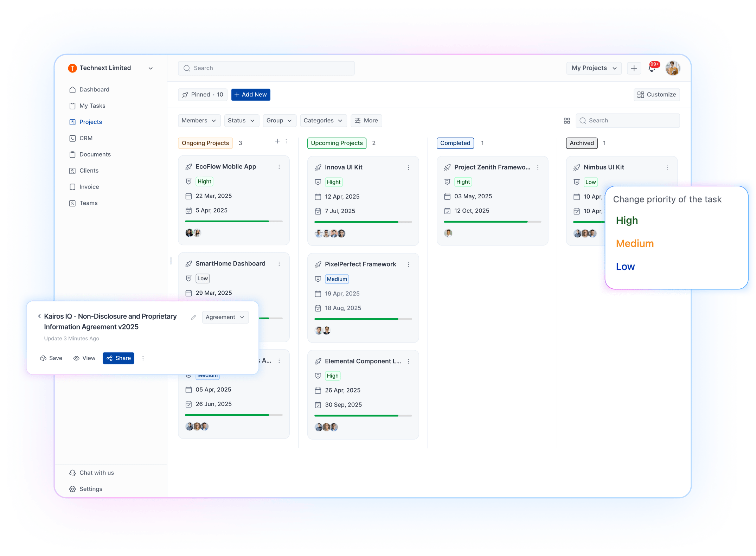Click the plus icon in top bar
Image resolution: width=756 pixels, height=556 pixels.
tap(634, 68)
